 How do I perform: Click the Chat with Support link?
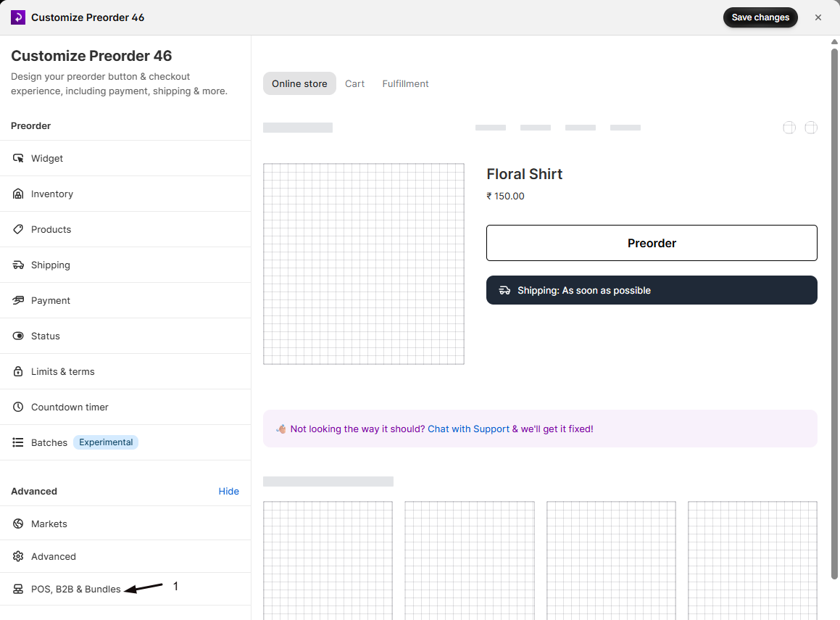point(468,429)
